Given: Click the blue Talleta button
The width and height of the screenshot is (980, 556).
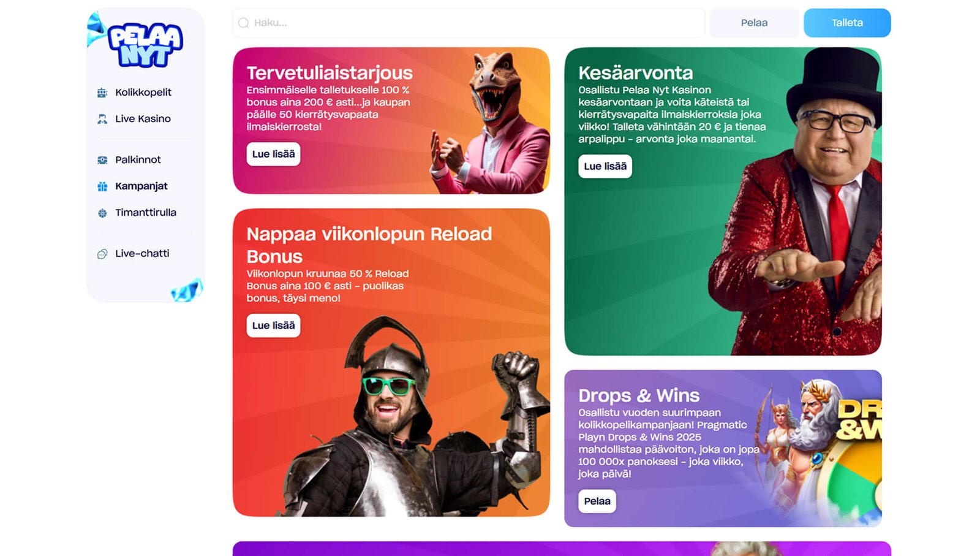Looking at the screenshot, I should tap(847, 23).
